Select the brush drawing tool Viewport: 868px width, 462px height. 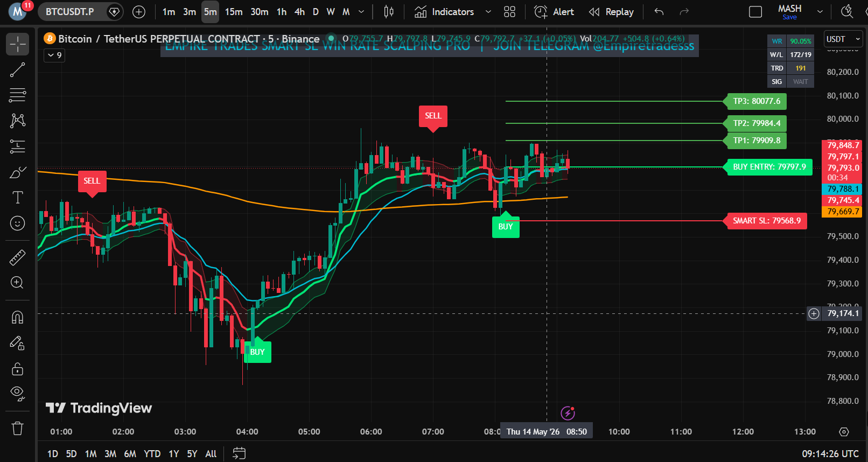point(17,172)
